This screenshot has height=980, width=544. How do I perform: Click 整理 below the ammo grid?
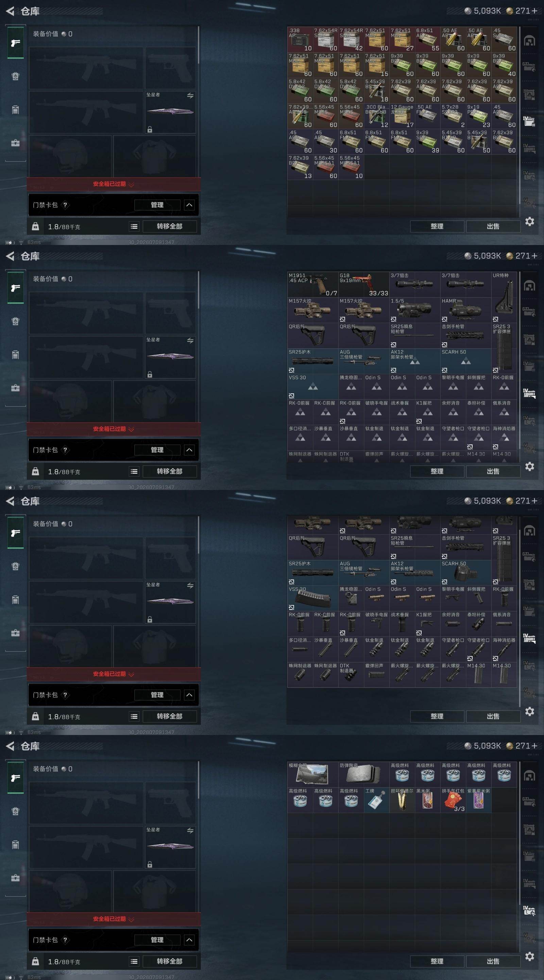pyautogui.click(x=437, y=226)
